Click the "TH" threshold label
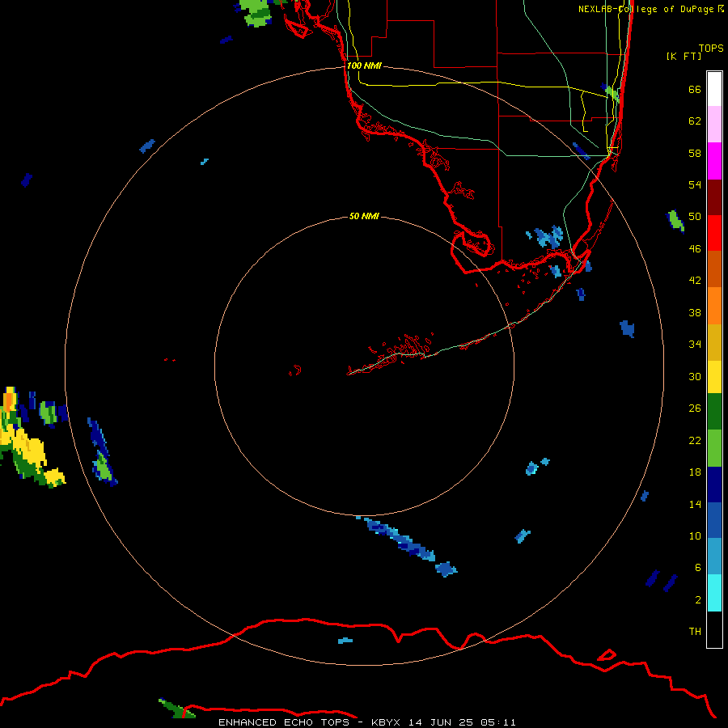Image resolution: width=728 pixels, height=728 pixels. (x=695, y=632)
